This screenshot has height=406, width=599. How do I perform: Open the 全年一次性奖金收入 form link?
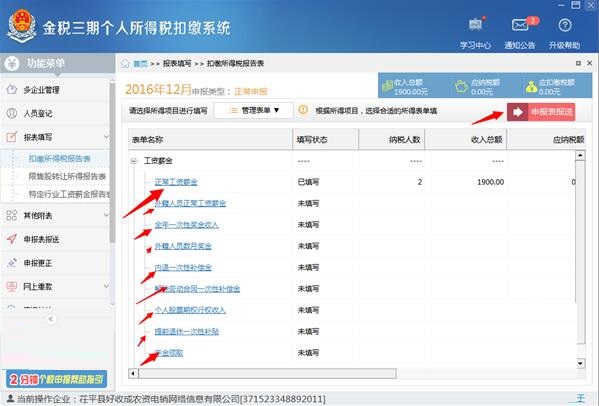tap(186, 225)
